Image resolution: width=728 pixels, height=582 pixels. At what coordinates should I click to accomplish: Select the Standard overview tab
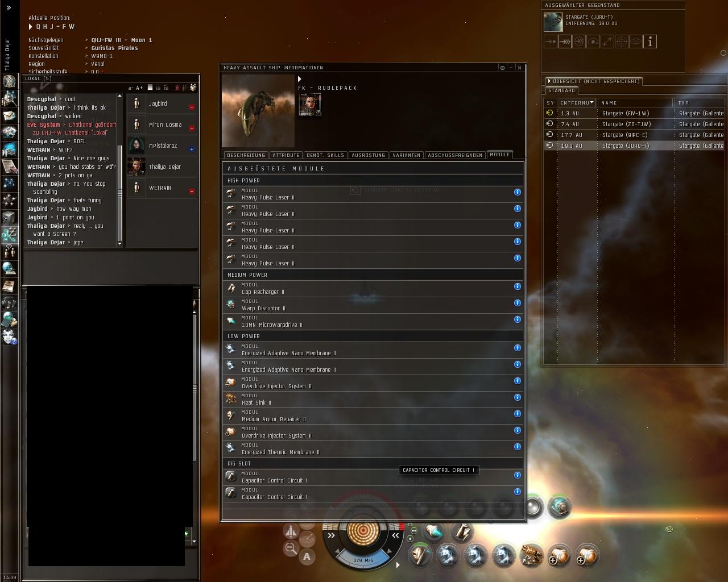[x=562, y=90]
